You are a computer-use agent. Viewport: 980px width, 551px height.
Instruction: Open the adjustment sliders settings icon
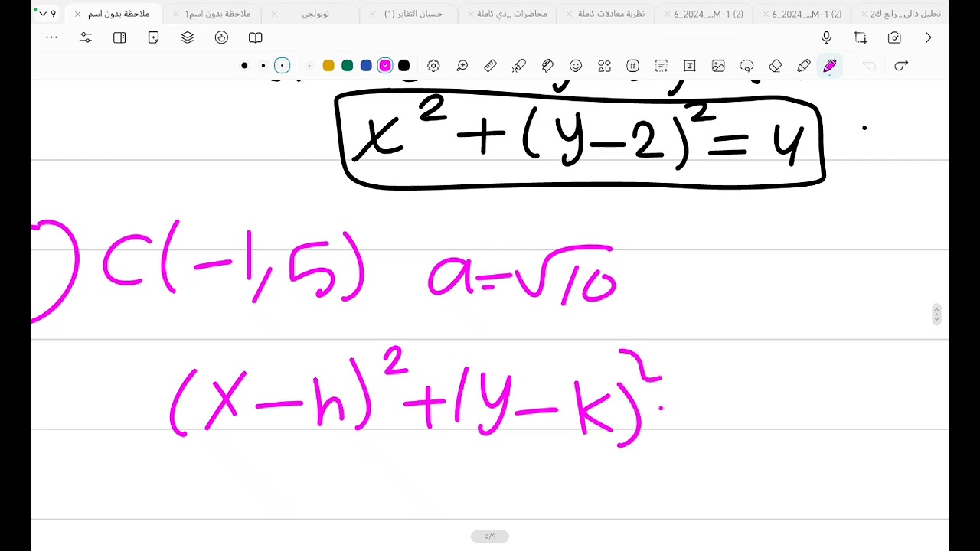pyautogui.click(x=85, y=37)
